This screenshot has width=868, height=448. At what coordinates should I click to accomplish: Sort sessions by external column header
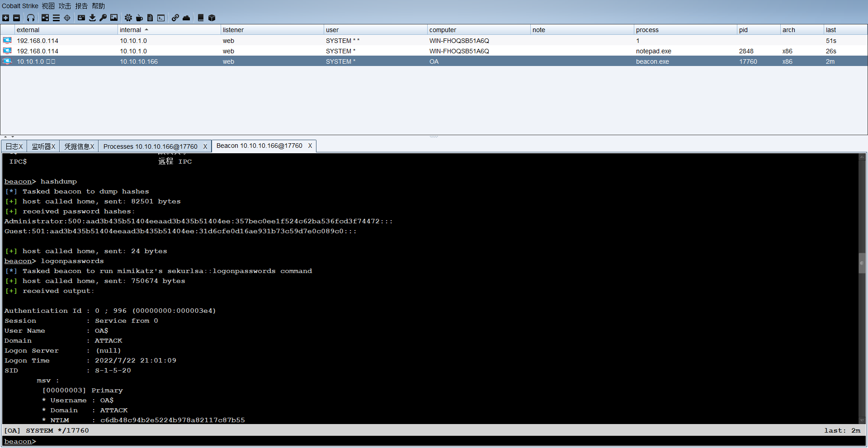coord(66,30)
